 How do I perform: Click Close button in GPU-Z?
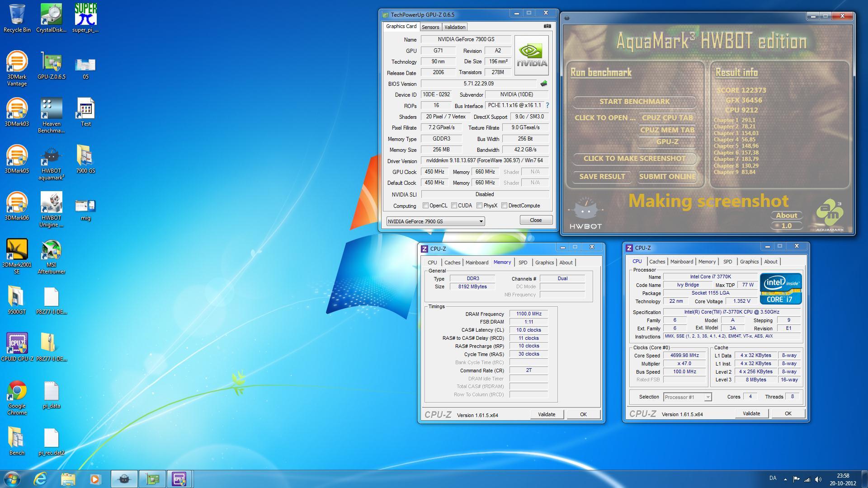pyautogui.click(x=536, y=220)
